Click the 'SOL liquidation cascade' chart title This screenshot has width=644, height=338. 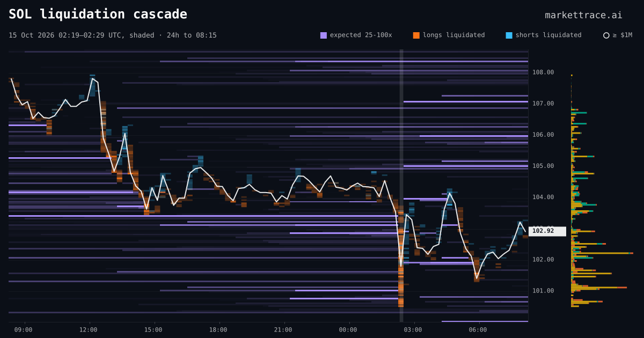98,14
